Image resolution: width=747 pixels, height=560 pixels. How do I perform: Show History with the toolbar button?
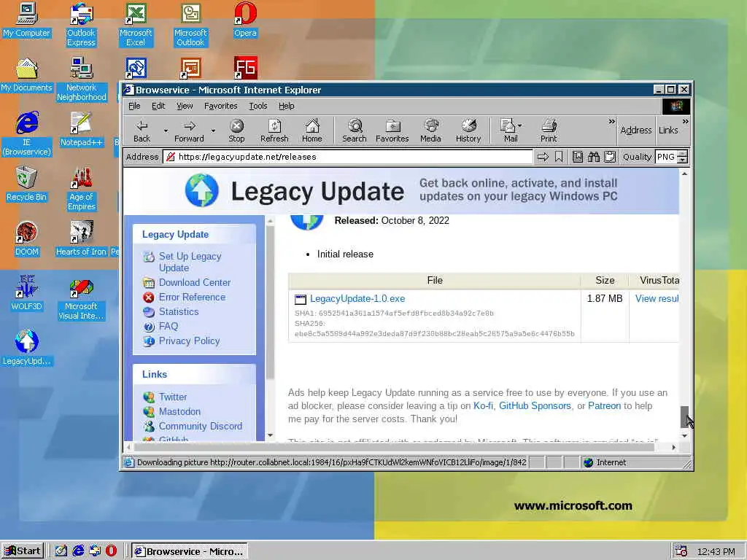pyautogui.click(x=468, y=131)
